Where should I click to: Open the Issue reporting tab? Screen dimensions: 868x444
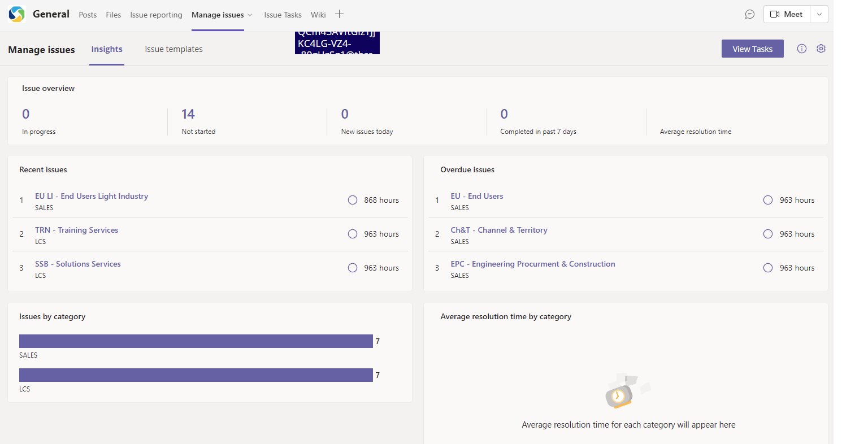pos(156,15)
